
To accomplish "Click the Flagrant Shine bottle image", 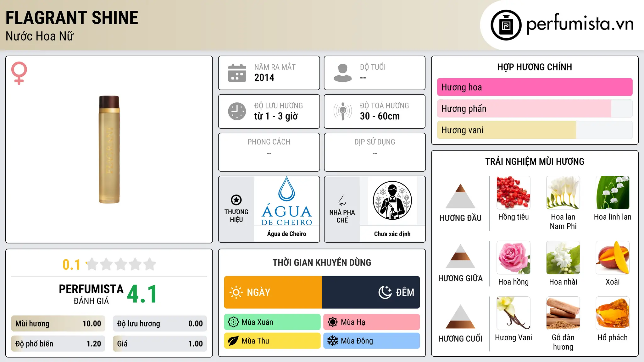I will coord(109,149).
